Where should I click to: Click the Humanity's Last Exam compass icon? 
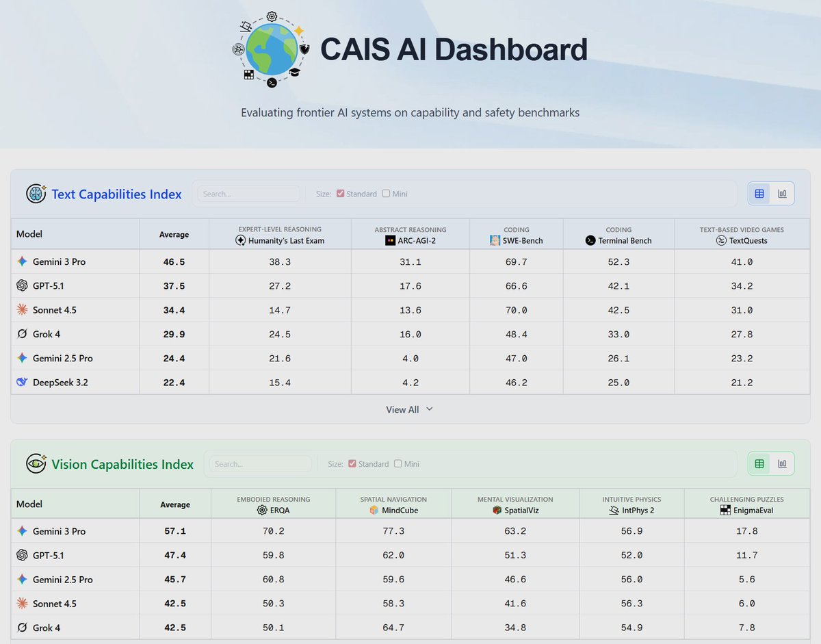[x=241, y=240]
